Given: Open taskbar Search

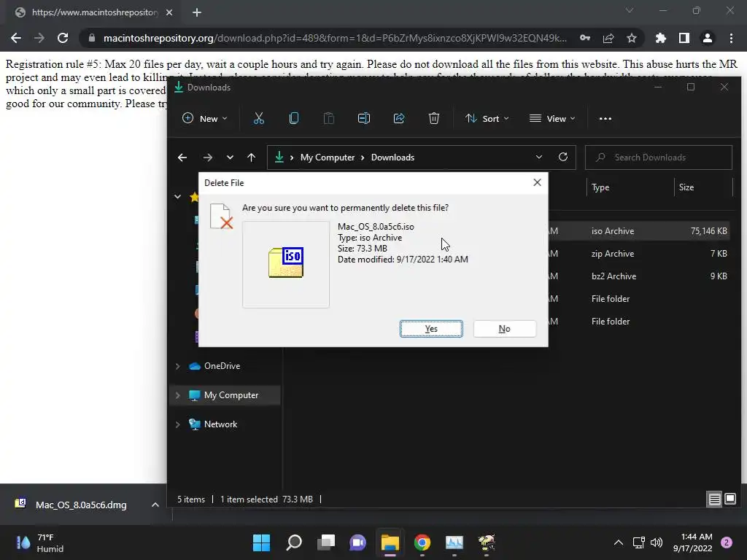Looking at the screenshot, I should click(294, 542).
